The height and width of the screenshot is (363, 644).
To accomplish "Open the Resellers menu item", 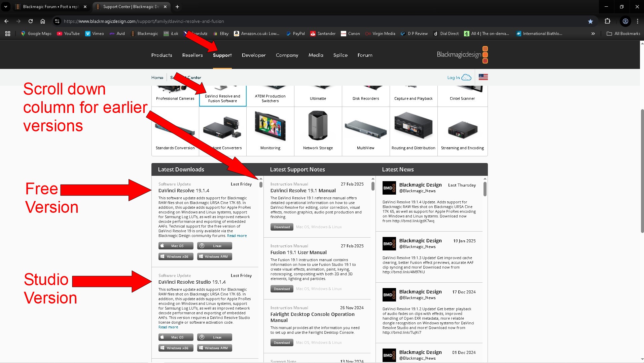I will [192, 55].
